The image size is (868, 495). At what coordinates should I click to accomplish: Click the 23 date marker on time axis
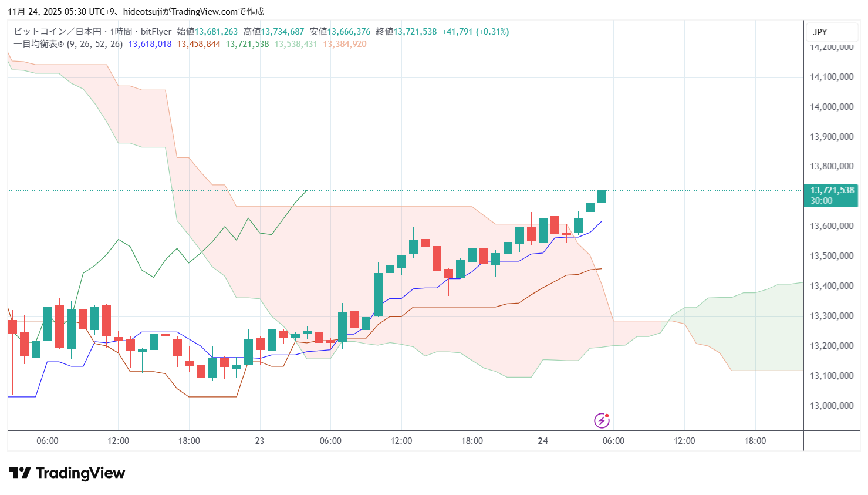tap(259, 441)
